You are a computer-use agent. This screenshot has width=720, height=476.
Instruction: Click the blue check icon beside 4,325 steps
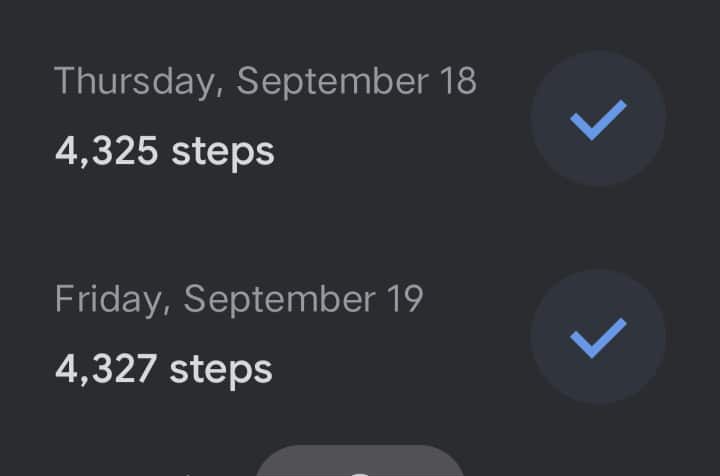coord(598,119)
